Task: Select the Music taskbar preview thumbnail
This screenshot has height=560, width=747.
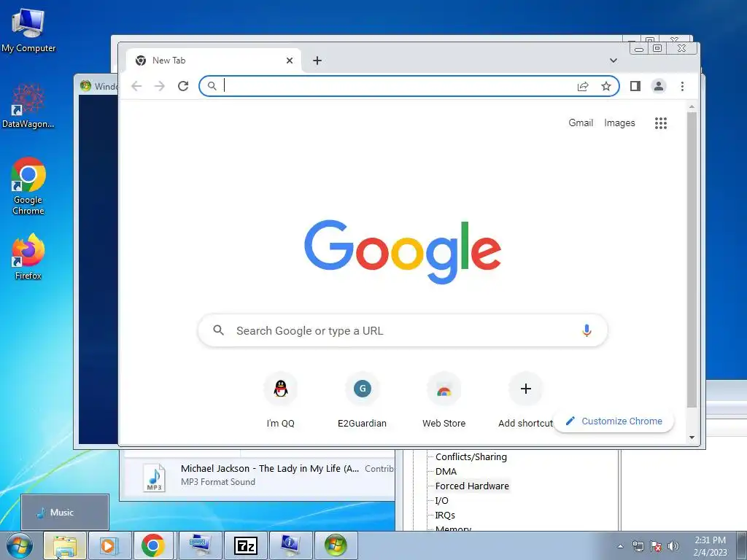Action: 65,513
